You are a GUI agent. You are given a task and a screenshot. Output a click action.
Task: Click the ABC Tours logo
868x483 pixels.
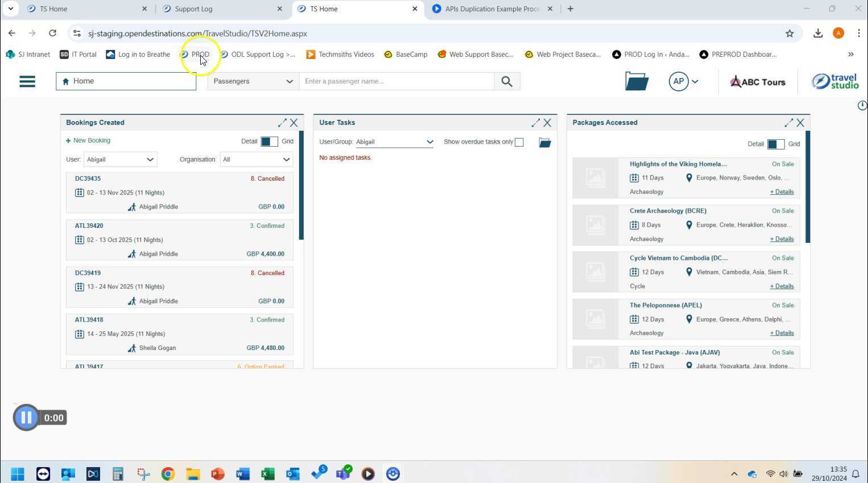coord(758,82)
